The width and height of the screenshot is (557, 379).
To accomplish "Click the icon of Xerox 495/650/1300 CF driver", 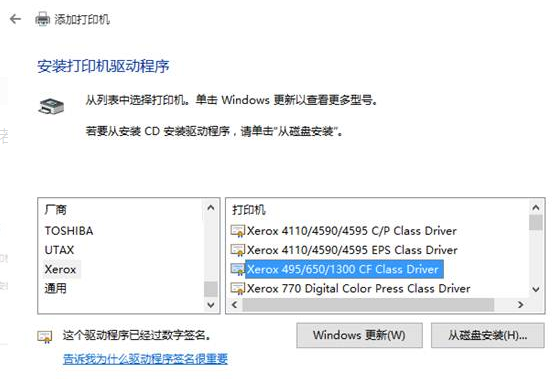I will 238,269.
